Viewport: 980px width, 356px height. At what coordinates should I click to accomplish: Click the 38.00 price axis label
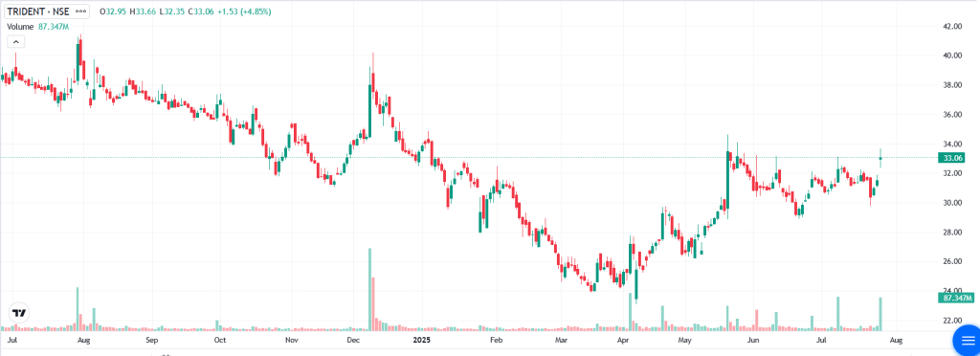(x=952, y=85)
